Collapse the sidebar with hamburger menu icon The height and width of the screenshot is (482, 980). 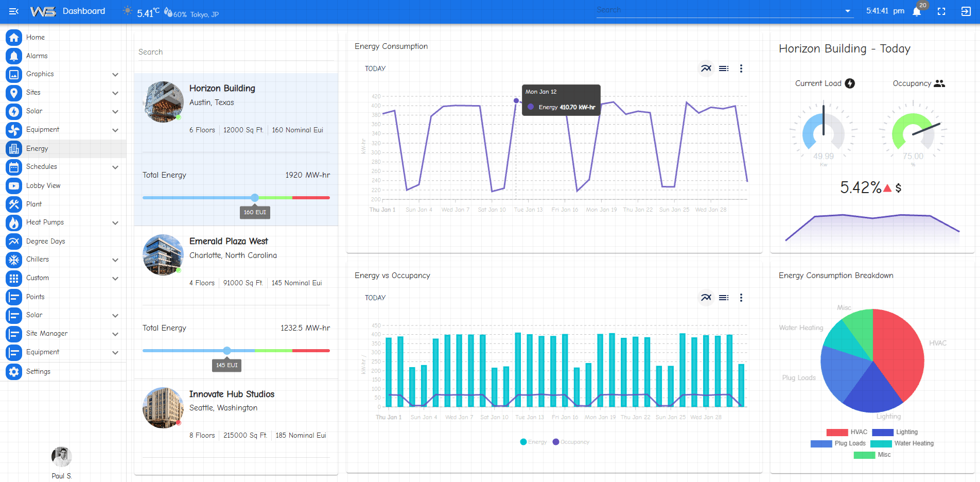tap(14, 11)
